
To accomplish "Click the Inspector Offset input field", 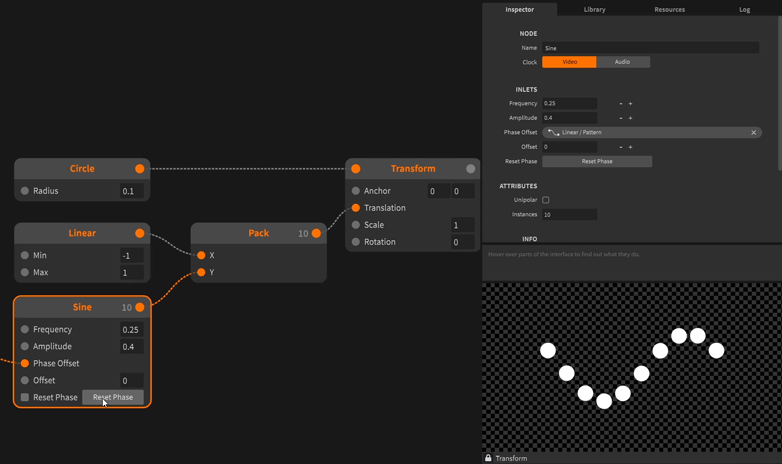I will point(570,147).
